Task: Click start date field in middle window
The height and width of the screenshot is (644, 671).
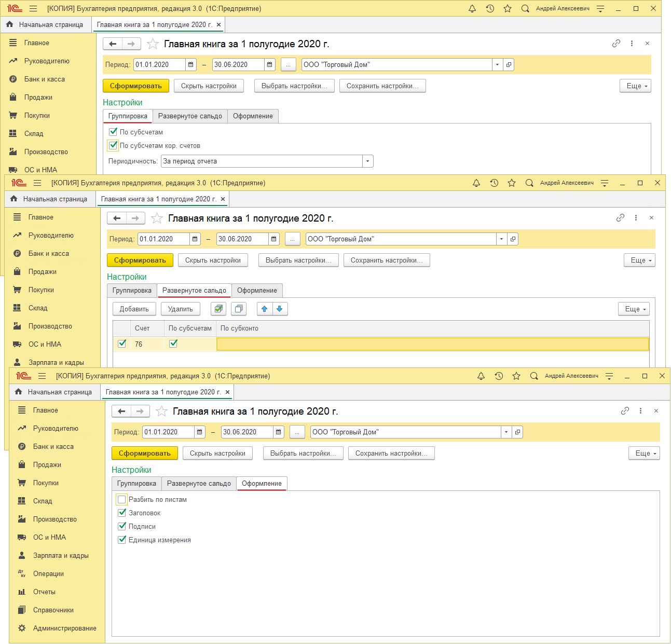Action: (x=163, y=239)
